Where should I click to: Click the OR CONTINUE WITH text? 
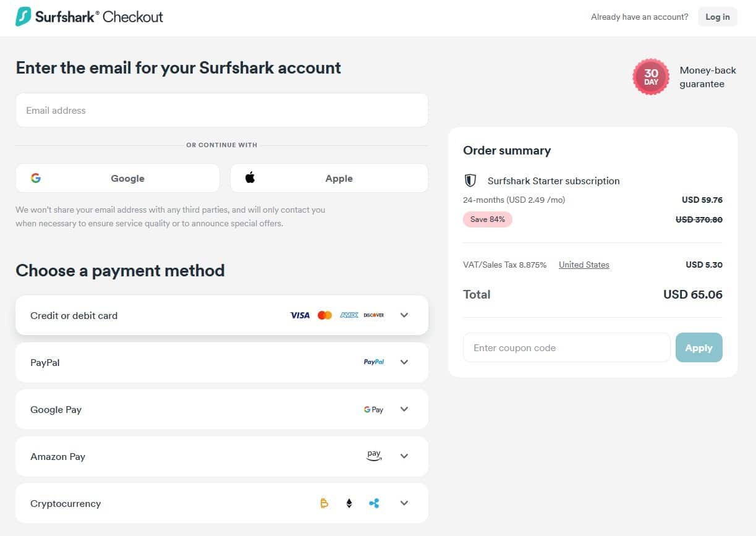point(222,145)
